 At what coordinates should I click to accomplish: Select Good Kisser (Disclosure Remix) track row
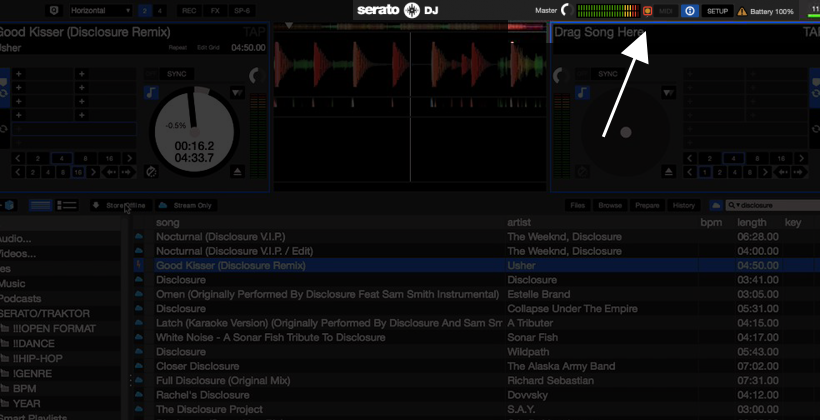coord(476,266)
